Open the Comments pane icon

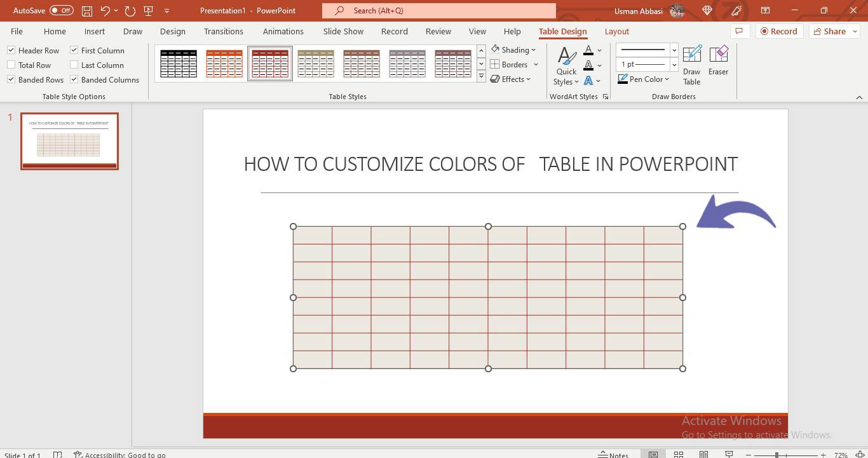point(738,31)
